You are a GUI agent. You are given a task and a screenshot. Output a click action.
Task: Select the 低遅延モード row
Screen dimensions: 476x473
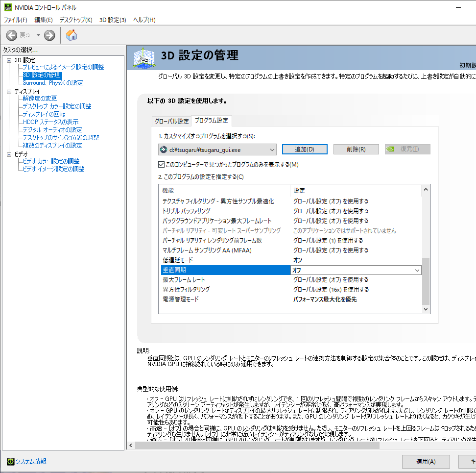(x=290, y=260)
